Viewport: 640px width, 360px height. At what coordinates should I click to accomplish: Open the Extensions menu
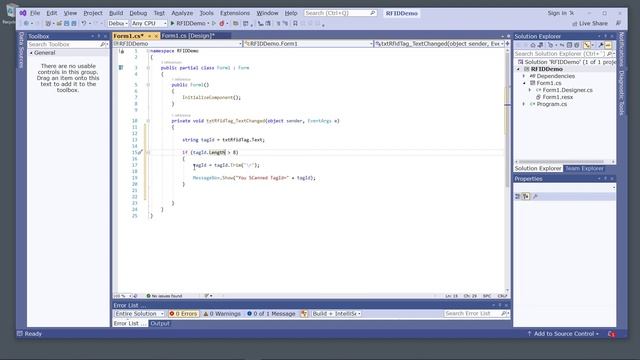235,13
